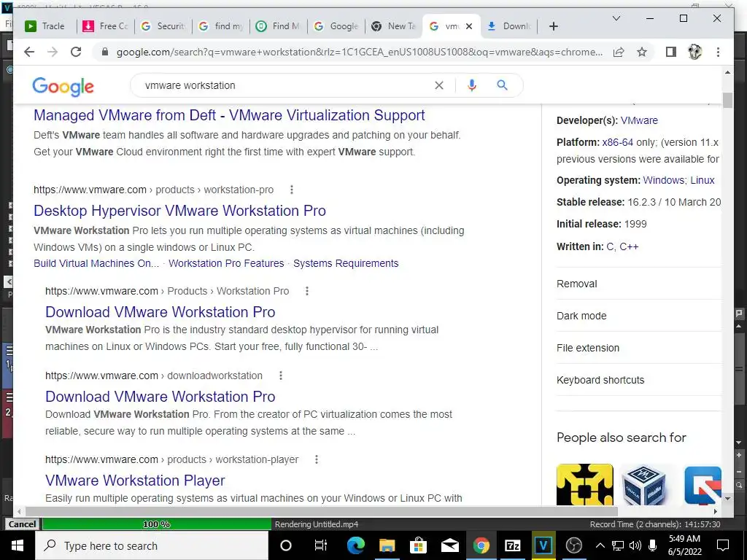The height and width of the screenshot is (560, 747).
Task: Open the Chrome profile avatar
Action: pyautogui.click(x=694, y=52)
